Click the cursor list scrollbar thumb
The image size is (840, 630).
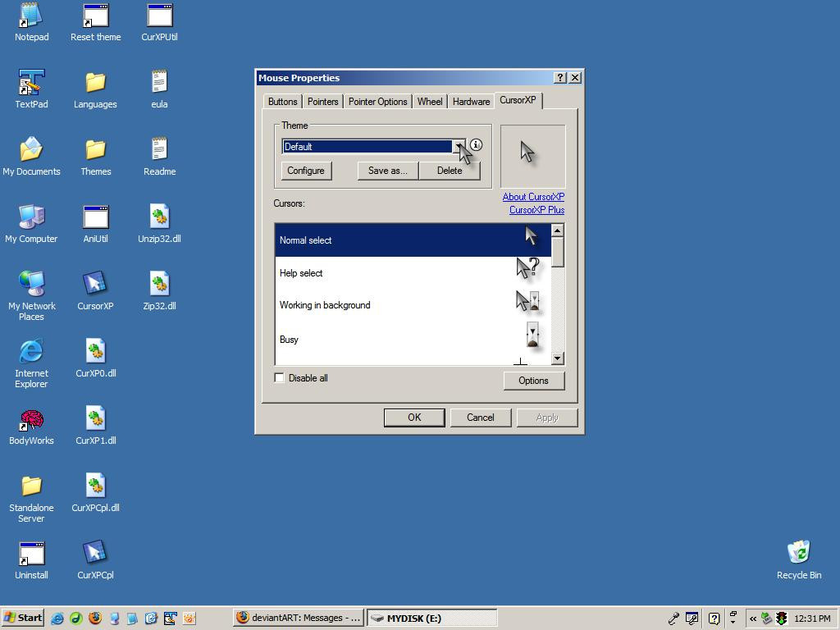pyautogui.click(x=557, y=252)
